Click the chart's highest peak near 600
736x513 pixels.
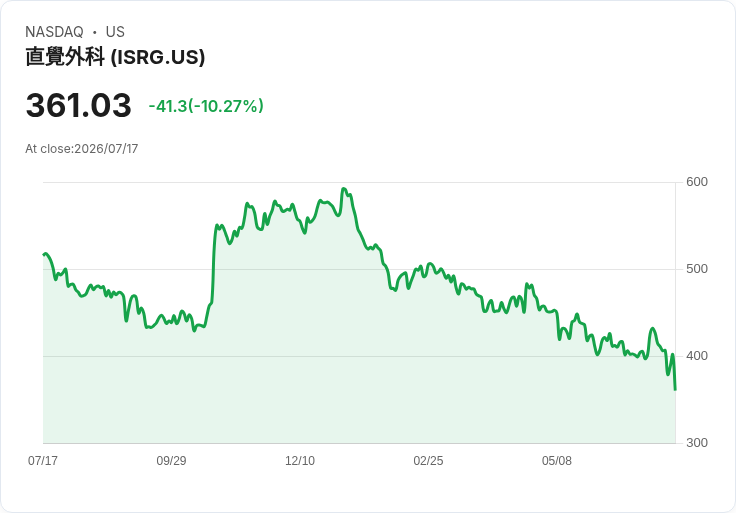[x=344, y=189]
